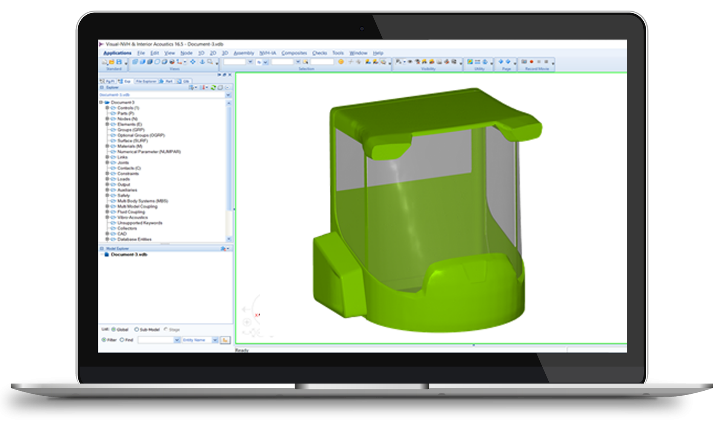Click the filter text input field
Image resolution: width=713 pixels, height=422 pixels.
pos(156,340)
